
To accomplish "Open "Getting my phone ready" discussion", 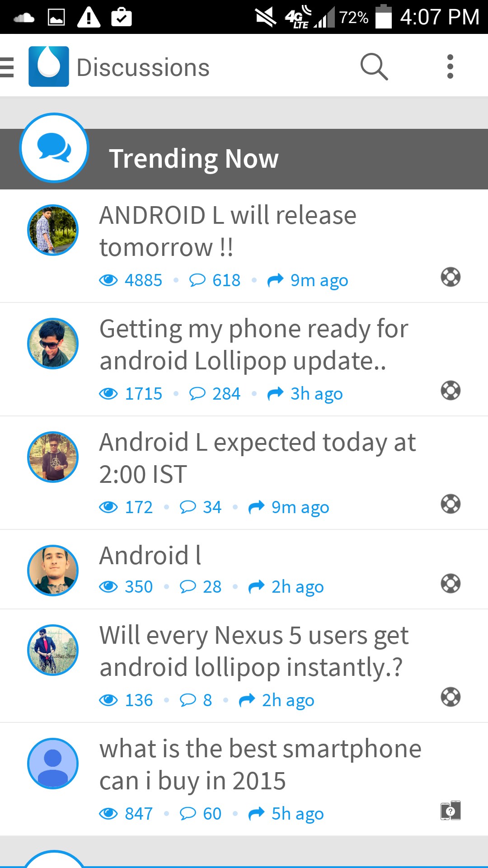I will 253,344.
